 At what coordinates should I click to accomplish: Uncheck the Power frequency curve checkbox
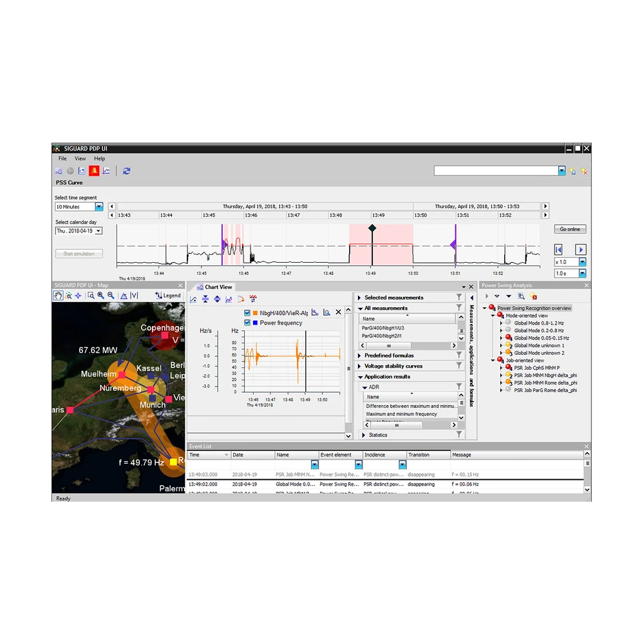[x=247, y=323]
